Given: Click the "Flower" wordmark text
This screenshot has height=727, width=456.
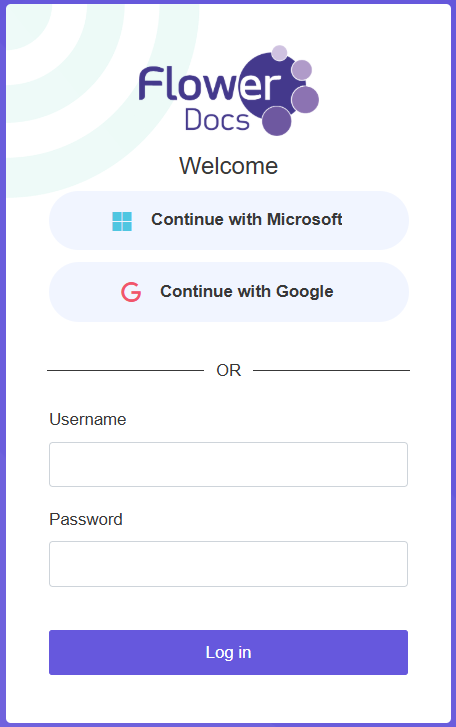Looking at the screenshot, I should point(209,84).
